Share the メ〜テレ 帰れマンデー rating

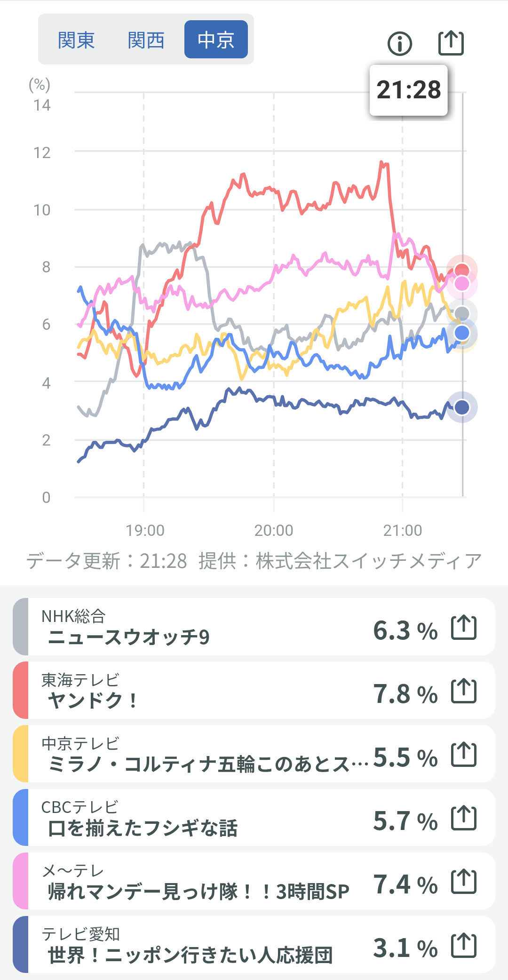464,881
